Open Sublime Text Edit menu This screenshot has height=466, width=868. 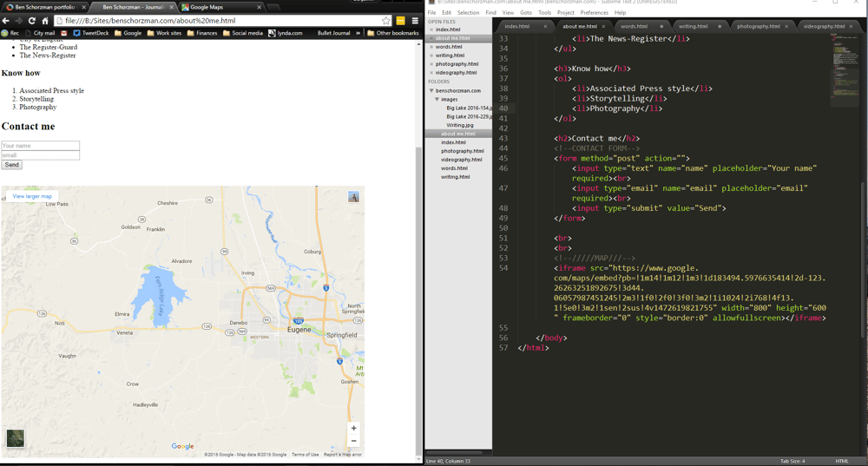(446, 12)
